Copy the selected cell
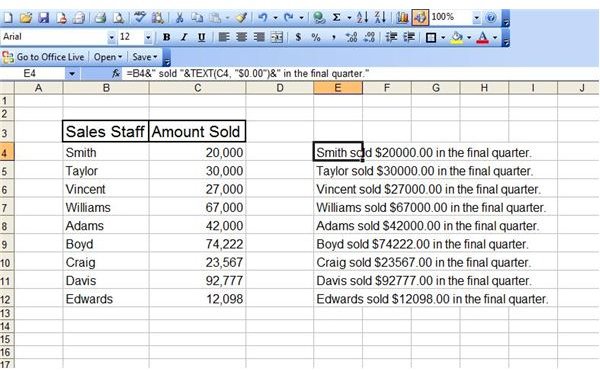Screen dimensions: 600x370 [x=197, y=18]
